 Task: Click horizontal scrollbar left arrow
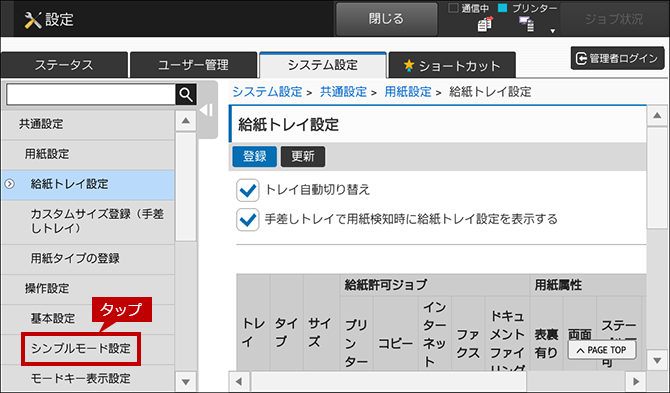point(240,381)
